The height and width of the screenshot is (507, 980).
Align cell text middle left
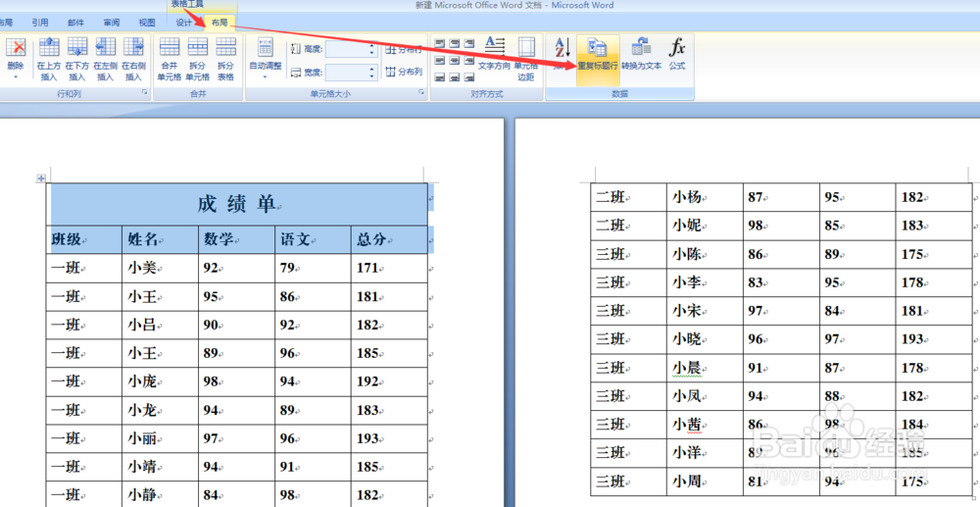tap(440, 60)
